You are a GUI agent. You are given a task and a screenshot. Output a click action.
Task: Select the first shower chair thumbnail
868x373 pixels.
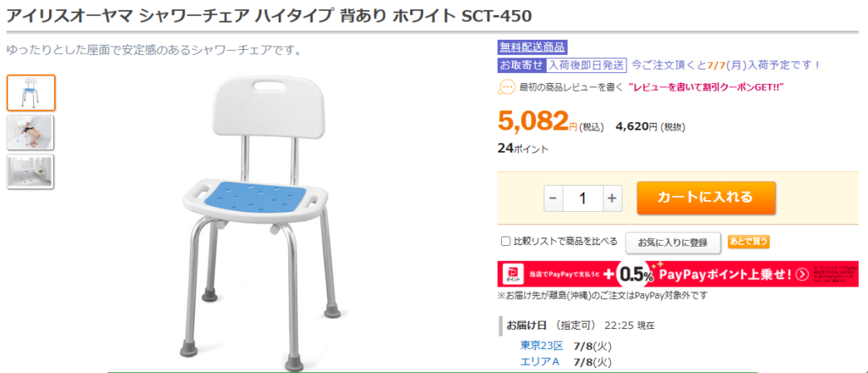click(x=31, y=93)
